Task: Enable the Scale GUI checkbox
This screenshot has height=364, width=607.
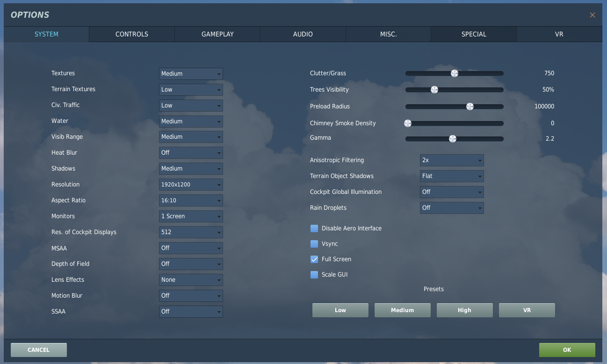Action: click(x=314, y=275)
